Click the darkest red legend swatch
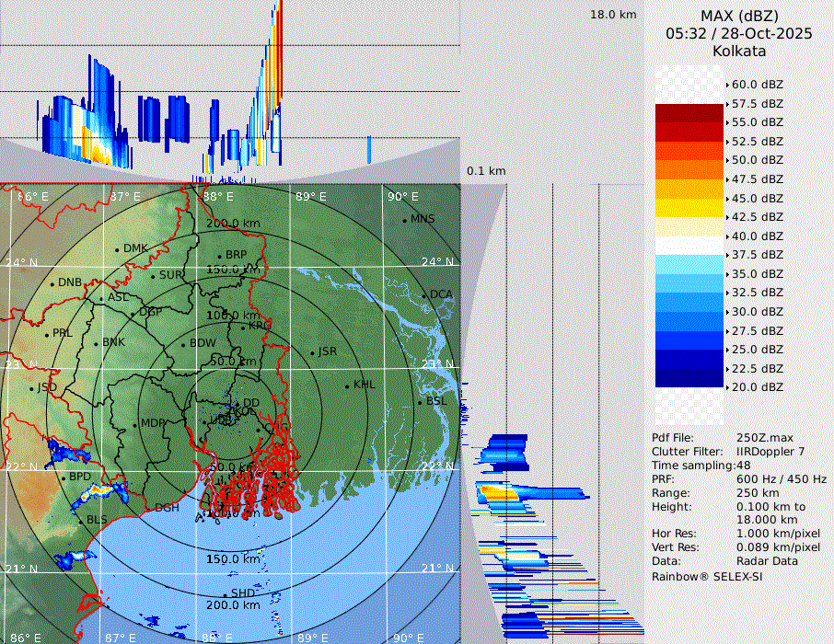This screenshot has width=834, height=644. (x=689, y=113)
